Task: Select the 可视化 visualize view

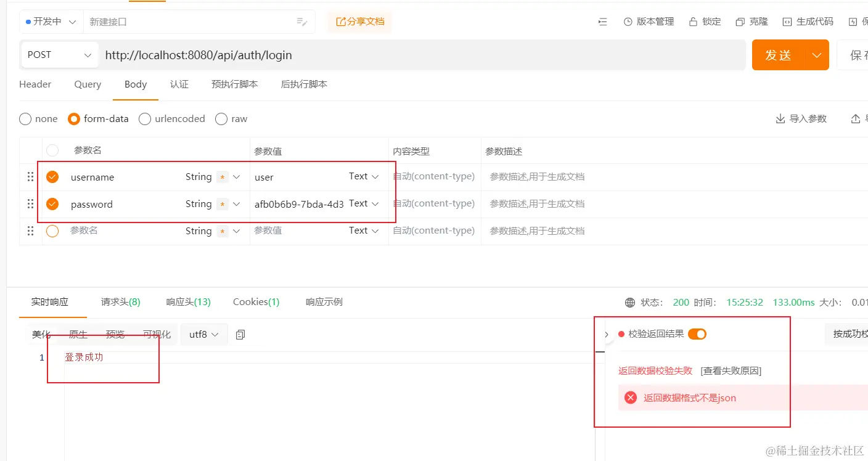Action: [x=157, y=335]
